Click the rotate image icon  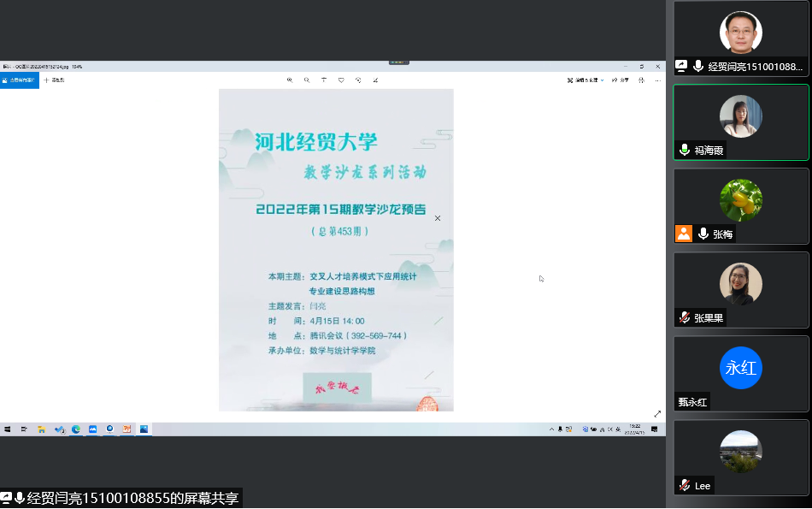[358, 80]
